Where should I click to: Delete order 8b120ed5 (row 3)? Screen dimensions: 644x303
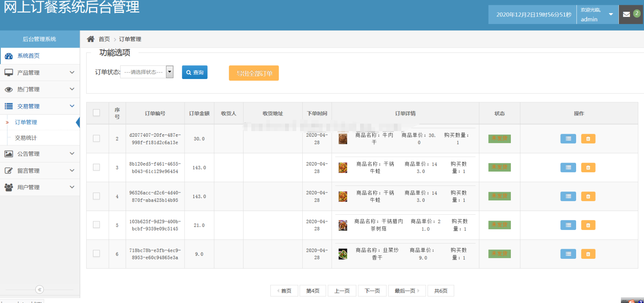click(588, 167)
